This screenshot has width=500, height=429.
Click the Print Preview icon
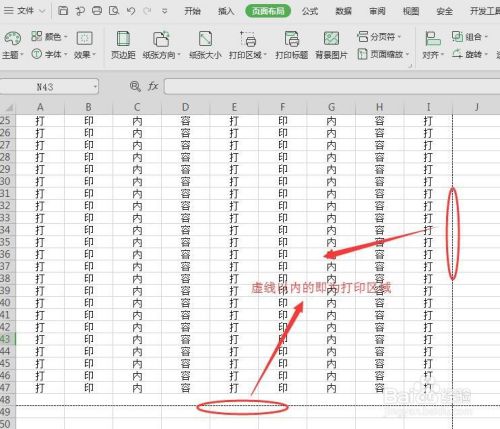point(114,11)
